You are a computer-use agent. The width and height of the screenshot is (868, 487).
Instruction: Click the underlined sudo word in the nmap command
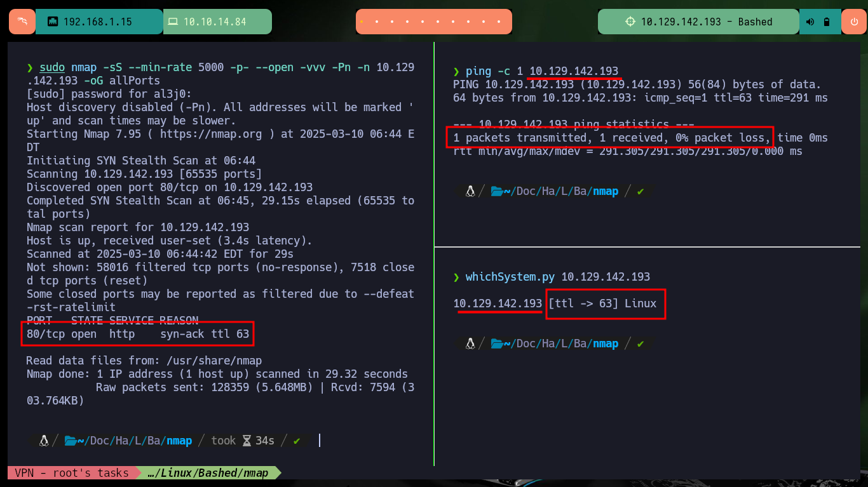[52, 67]
